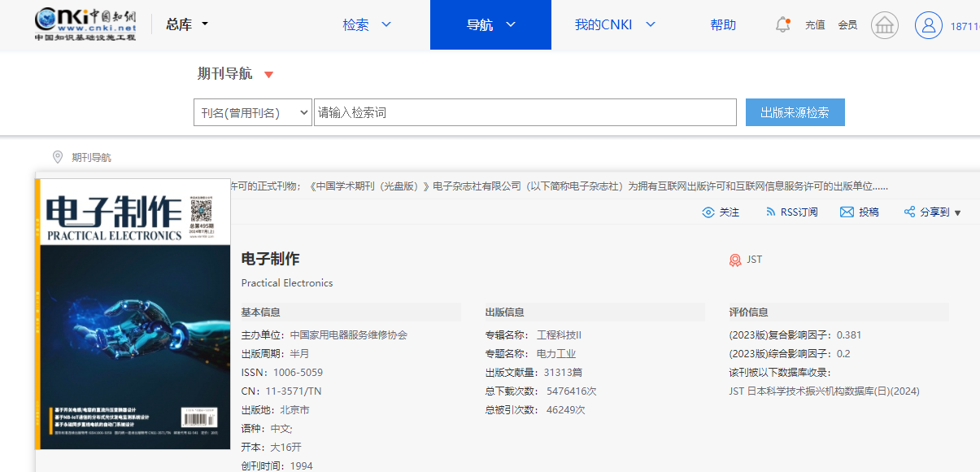
Task: Open the 总库 dropdown
Action: pos(187,24)
